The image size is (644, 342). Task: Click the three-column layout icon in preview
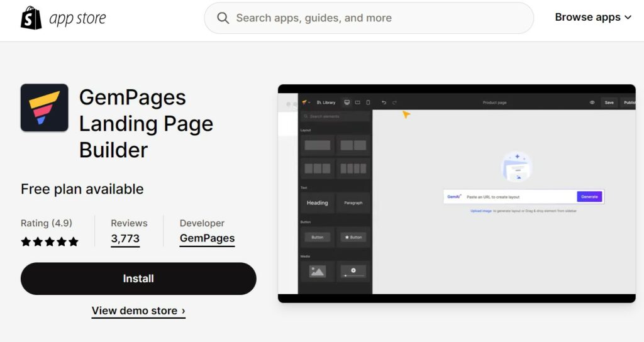(318, 168)
